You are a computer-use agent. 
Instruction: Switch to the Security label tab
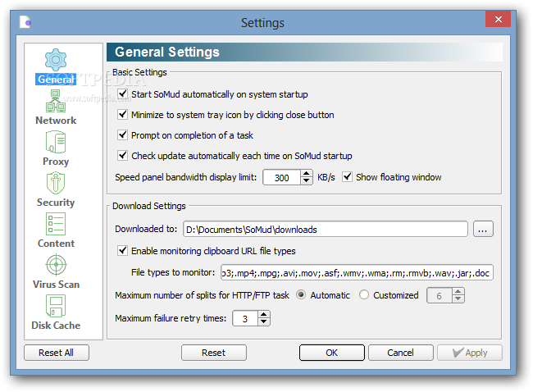[x=56, y=203]
